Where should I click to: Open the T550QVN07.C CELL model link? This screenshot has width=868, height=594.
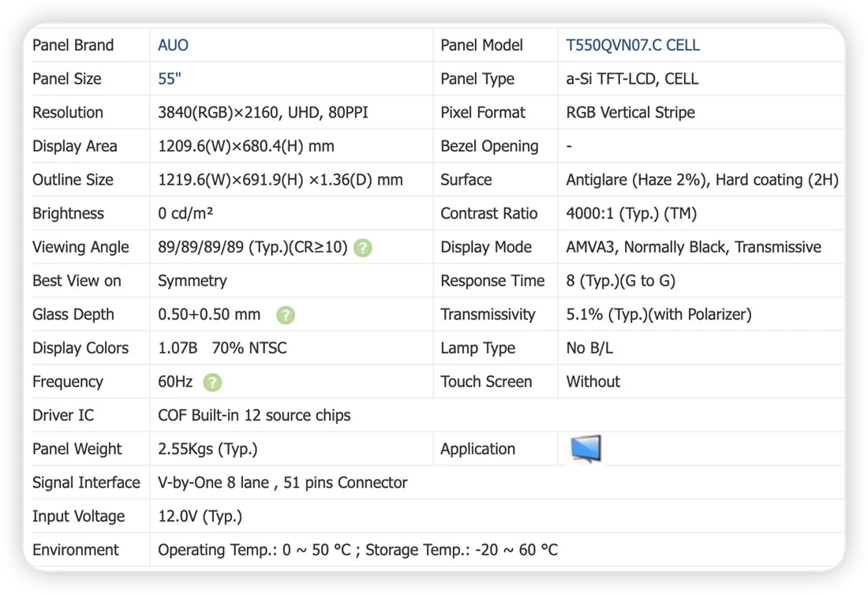(x=633, y=46)
